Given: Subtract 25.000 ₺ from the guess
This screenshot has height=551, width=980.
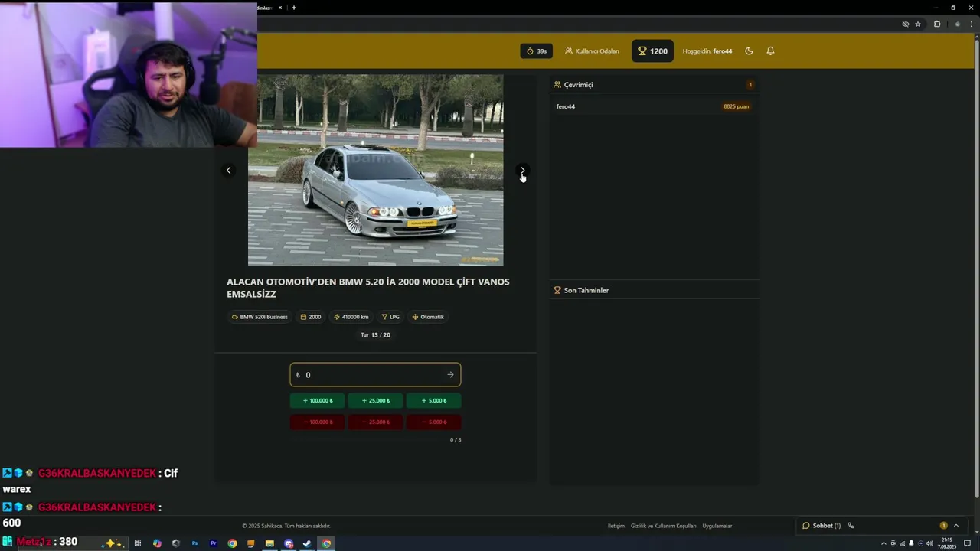Looking at the screenshot, I should [x=375, y=422].
